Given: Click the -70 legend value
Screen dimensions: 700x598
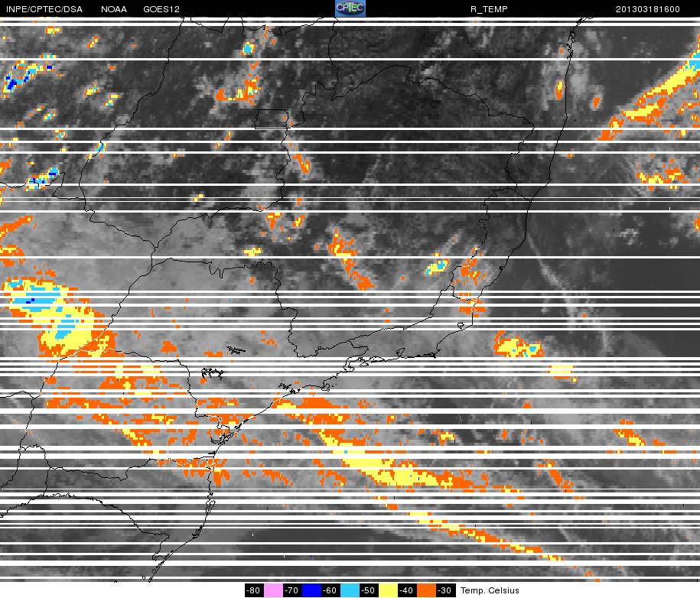Looking at the screenshot, I should pyautogui.click(x=292, y=590).
